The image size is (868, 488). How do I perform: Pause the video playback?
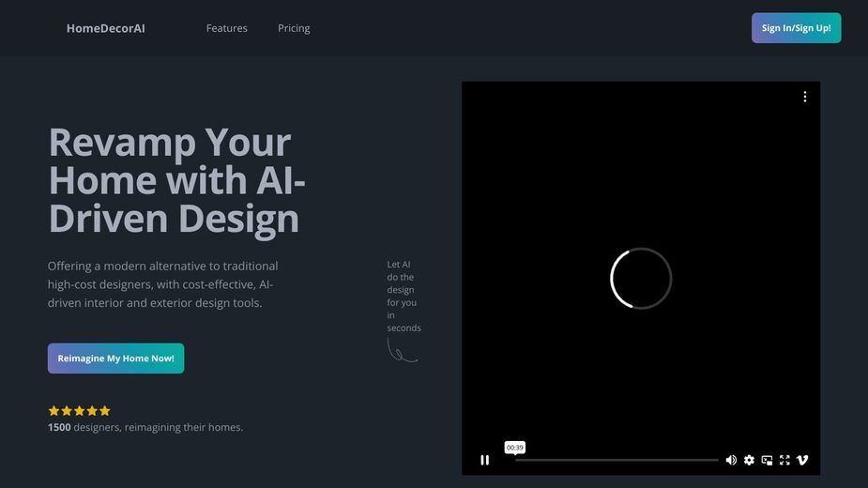[484, 460]
